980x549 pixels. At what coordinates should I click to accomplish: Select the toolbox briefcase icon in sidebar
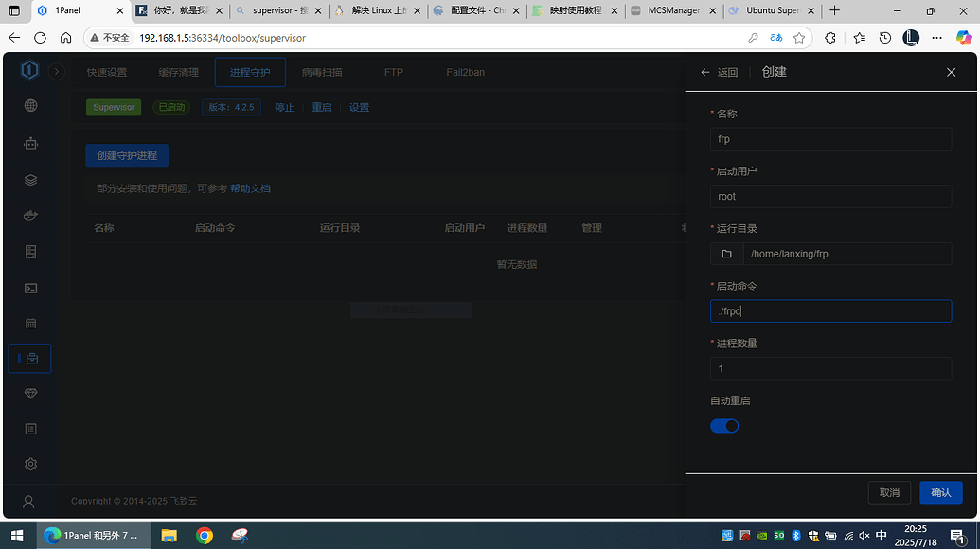(x=29, y=358)
